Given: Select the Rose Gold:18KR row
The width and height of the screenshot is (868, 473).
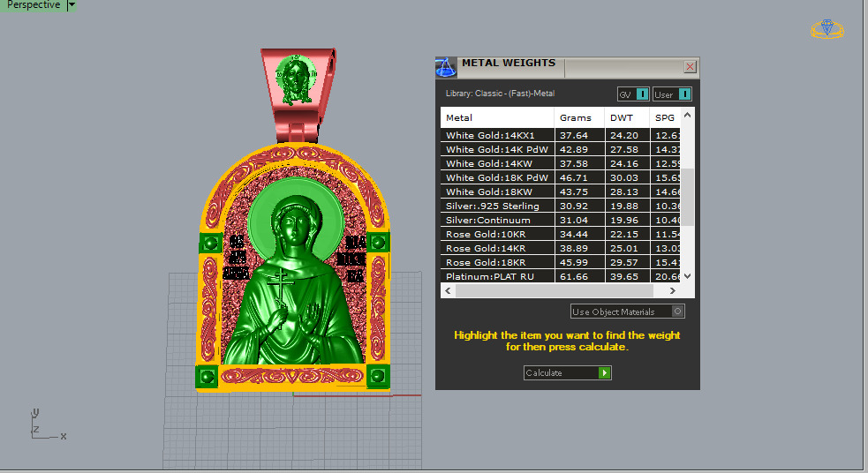Looking at the screenshot, I should coord(560,262).
